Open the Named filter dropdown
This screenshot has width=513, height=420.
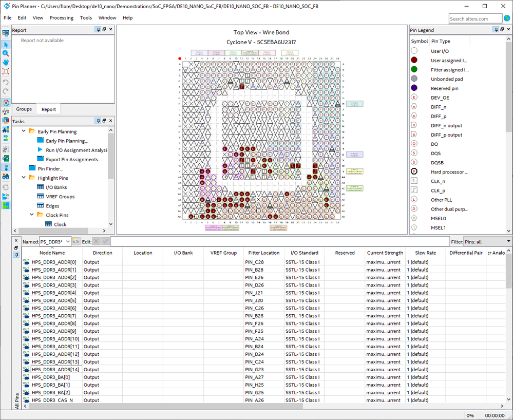pyautogui.click(x=68, y=241)
